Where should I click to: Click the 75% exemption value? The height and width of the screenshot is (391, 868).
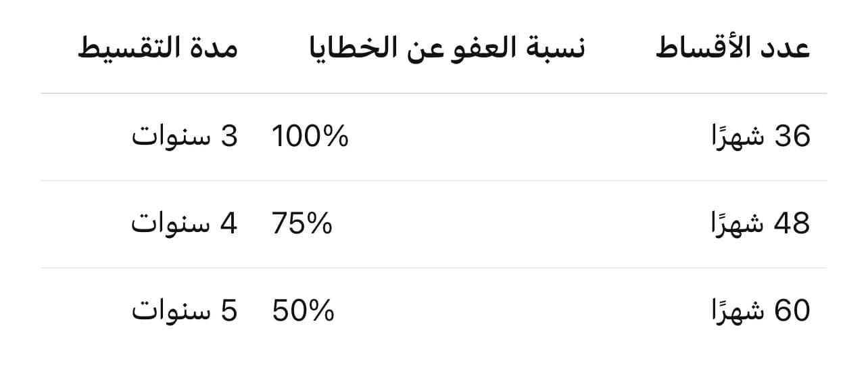tap(302, 224)
